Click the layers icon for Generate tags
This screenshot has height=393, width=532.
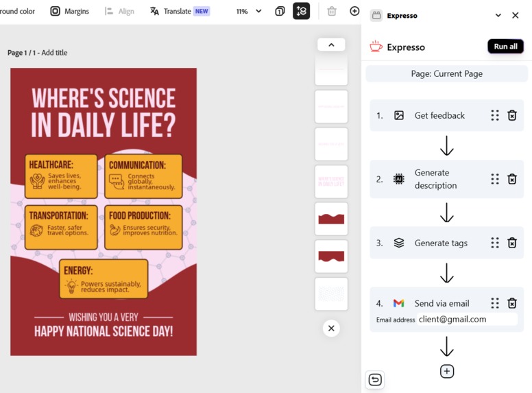(399, 243)
